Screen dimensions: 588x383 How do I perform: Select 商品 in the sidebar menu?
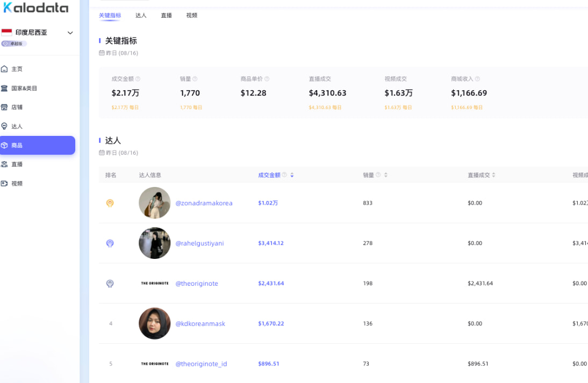coord(38,146)
